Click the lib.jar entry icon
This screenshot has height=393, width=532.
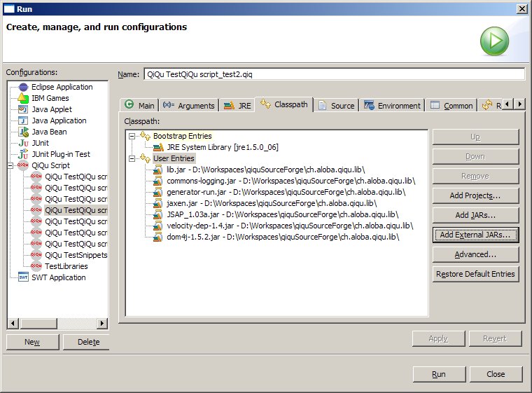[157, 170]
